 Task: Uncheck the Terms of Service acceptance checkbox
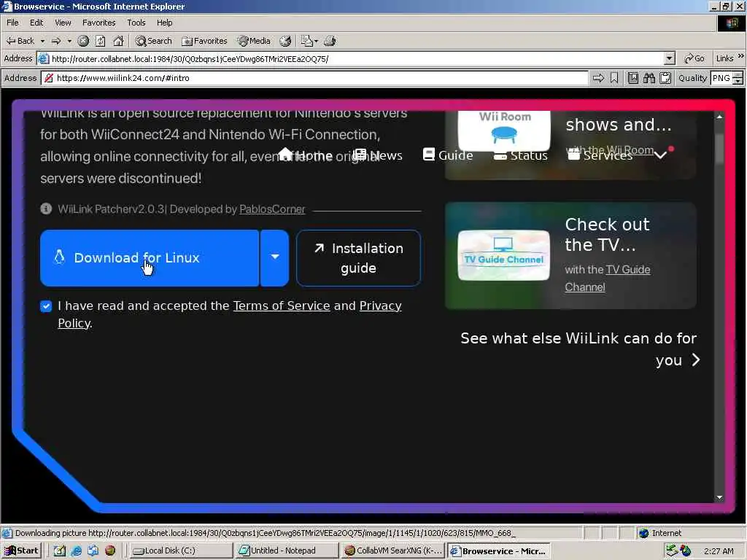point(46,306)
